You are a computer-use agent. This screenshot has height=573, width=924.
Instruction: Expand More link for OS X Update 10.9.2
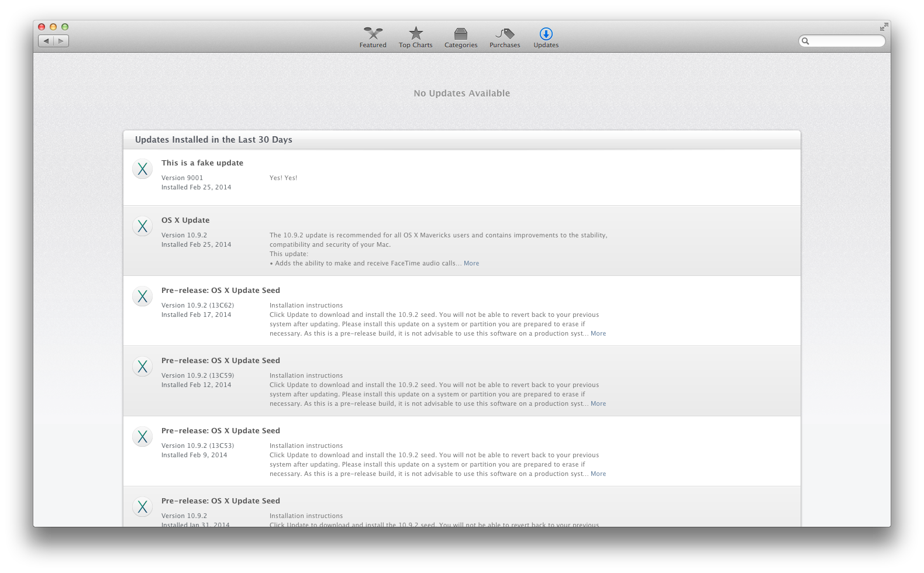click(471, 263)
